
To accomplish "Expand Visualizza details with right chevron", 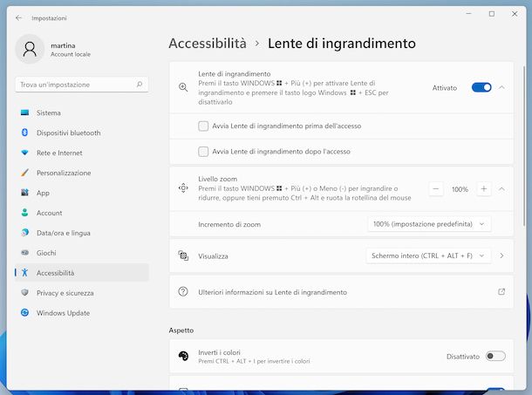I will click(x=501, y=255).
